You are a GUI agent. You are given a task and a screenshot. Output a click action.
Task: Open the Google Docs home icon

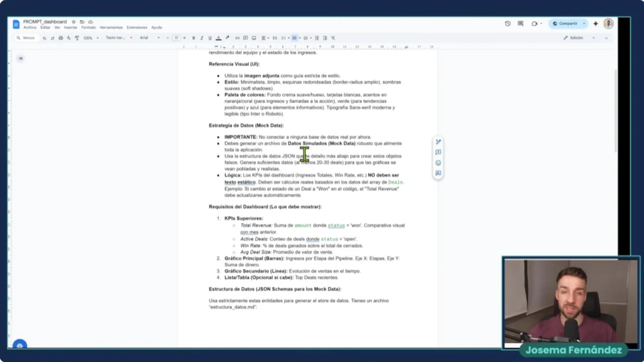[x=16, y=24]
